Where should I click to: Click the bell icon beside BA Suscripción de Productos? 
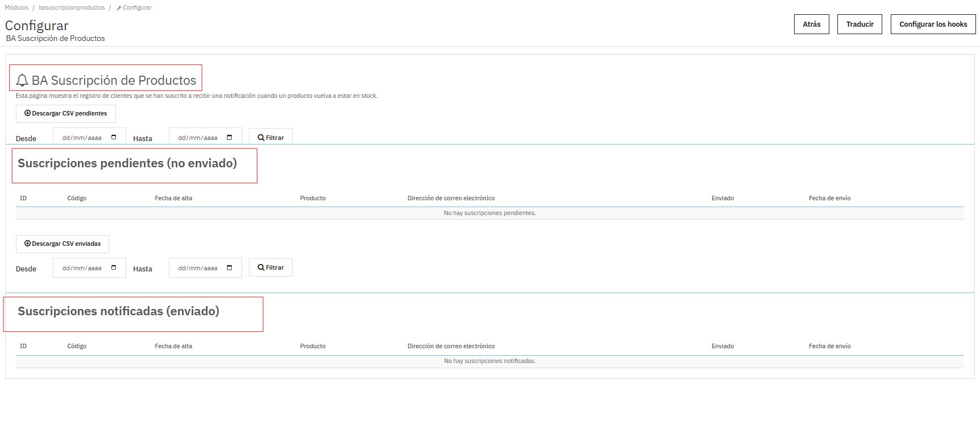(x=22, y=80)
